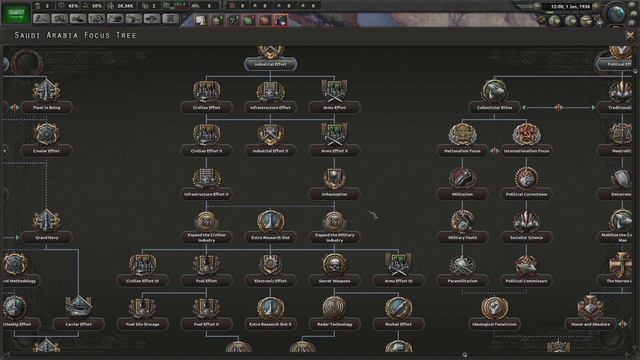Viewport: 640px width, 360px height.
Task: Open the Diplomacy menu button
Action: 78,18
